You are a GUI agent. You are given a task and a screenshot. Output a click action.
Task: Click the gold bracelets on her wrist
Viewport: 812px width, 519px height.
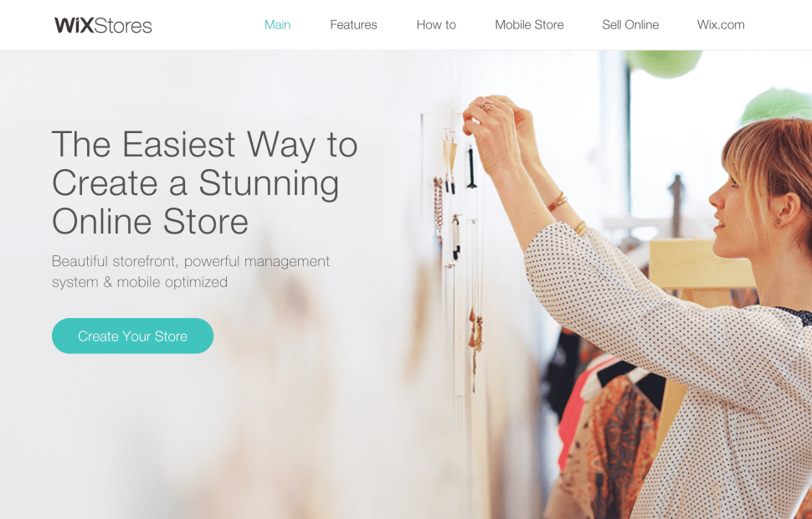[558, 202]
